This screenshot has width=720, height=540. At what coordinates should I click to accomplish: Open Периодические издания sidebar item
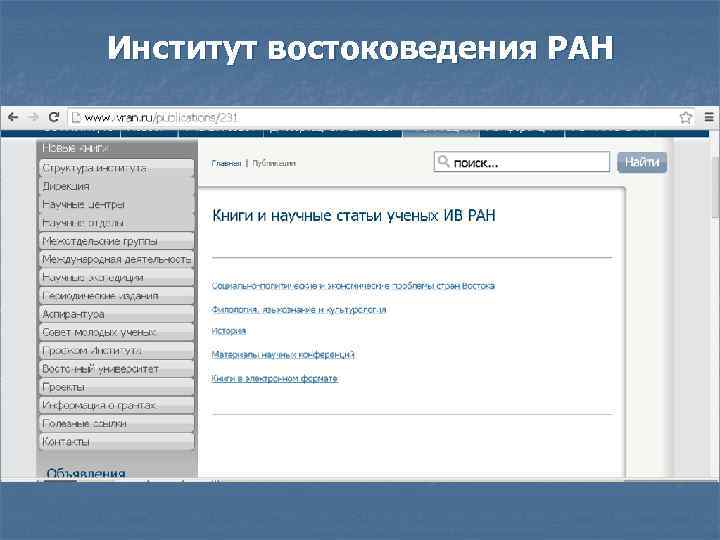click(117, 296)
